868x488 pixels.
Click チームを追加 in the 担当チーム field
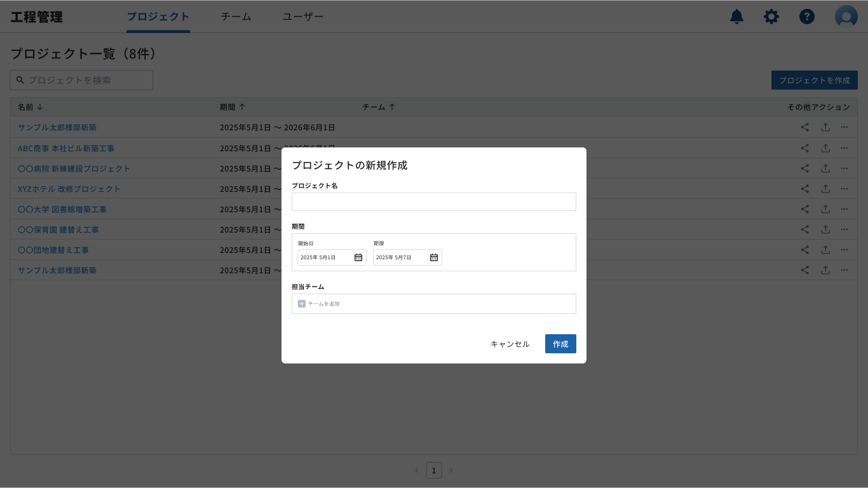[324, 304]
